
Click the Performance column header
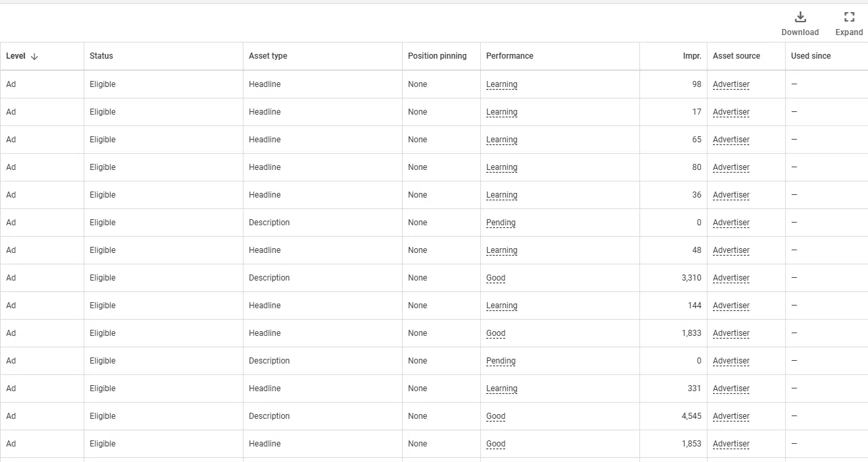click(x=510, y=56)
